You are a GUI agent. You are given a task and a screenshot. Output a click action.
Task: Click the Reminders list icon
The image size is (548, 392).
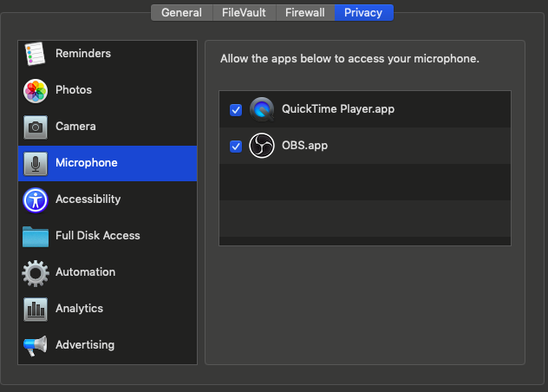35,54
